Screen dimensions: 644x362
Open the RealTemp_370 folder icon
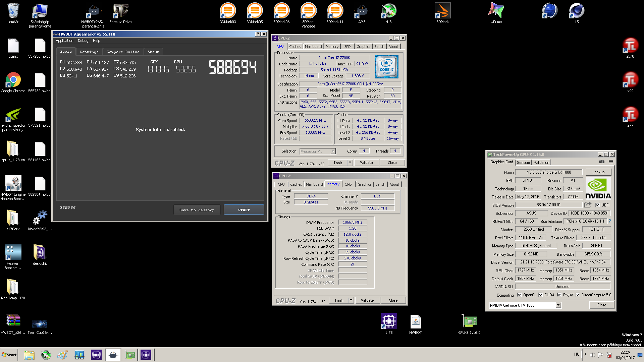point(13,289)
